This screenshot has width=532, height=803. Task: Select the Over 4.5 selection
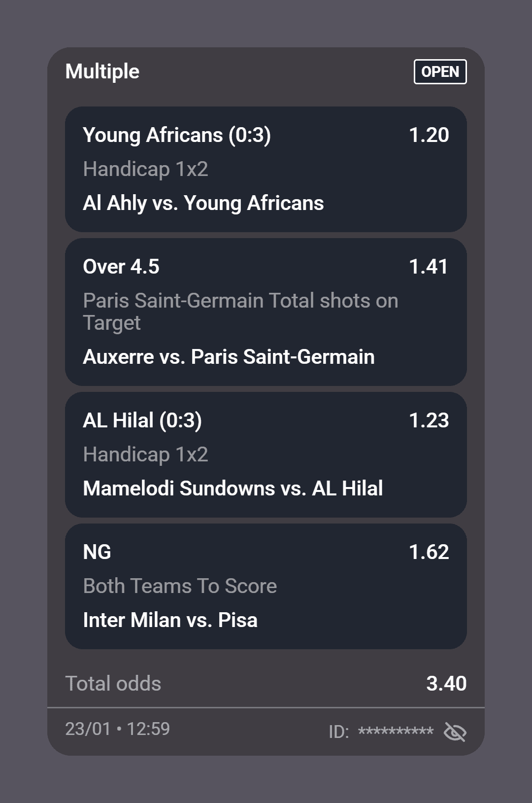121,267
